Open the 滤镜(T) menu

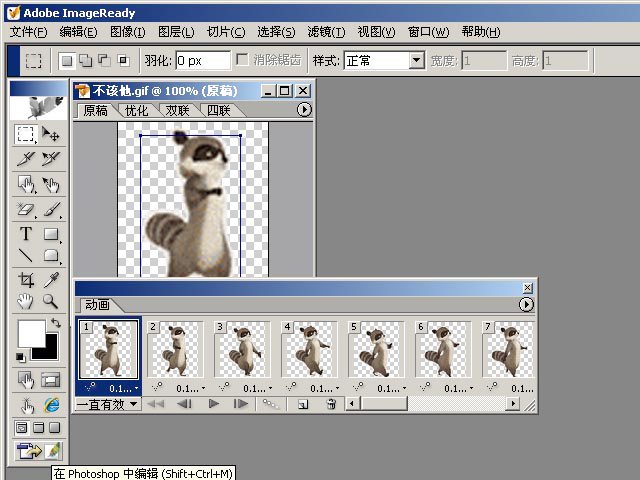point(326,31)
